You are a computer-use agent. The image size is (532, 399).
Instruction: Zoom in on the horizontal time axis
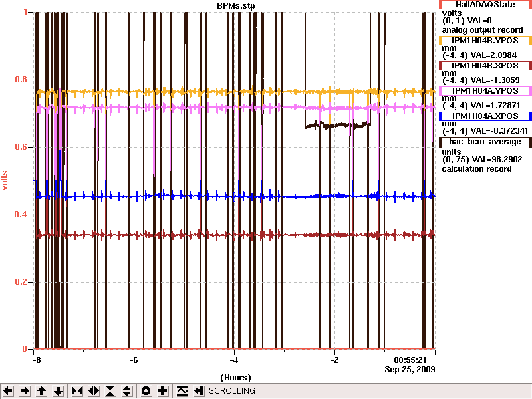[x=77, y=391]
